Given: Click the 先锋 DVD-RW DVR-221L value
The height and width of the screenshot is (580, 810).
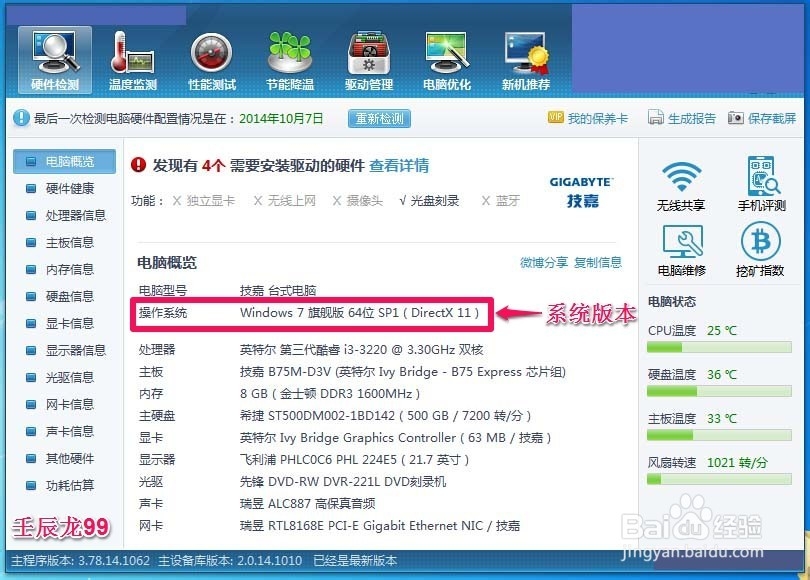Looking at the screenshot, I should [343, 482].
